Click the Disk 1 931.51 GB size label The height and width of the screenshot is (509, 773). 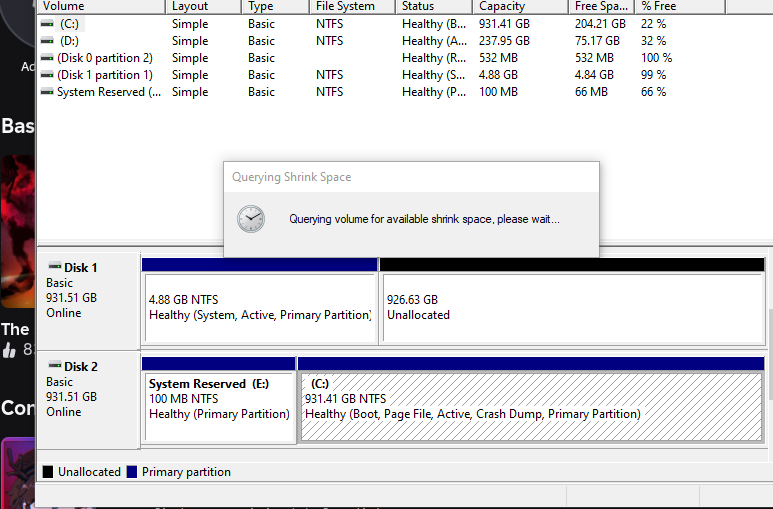[71, 298]
